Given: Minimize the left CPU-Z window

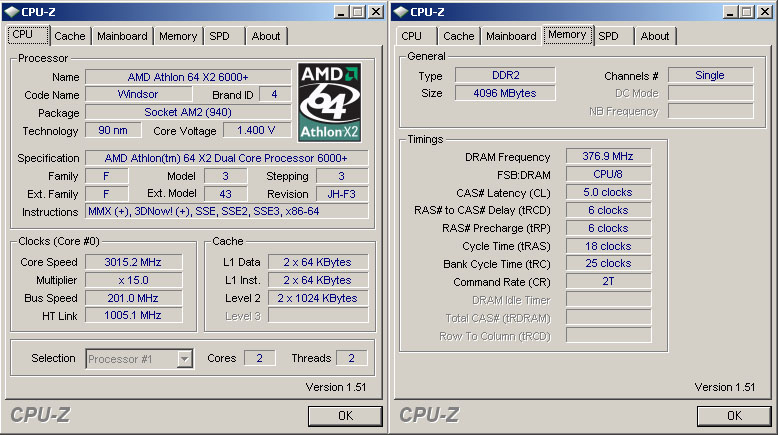Looking at the screenshot, I should point(341,12).
